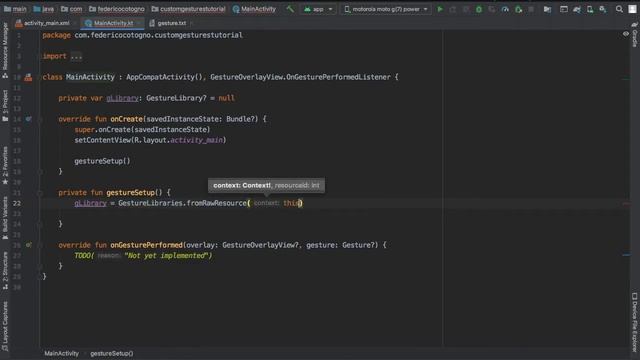The height and width of the screenshot is (360, 640).
Task: Toggle the inspections eye icon in editor
Action: [x=626, y=34]
